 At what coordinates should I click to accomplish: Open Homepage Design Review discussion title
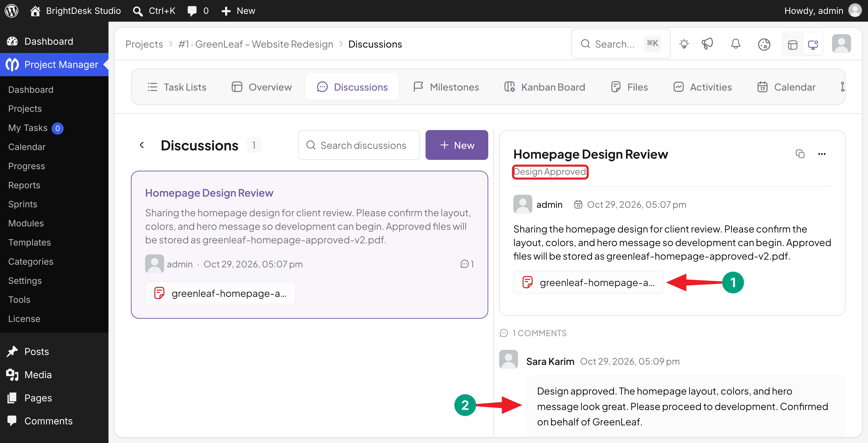(209, 193)
